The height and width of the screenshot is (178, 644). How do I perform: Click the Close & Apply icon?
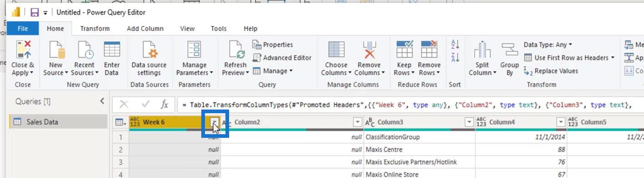[23, 49]
